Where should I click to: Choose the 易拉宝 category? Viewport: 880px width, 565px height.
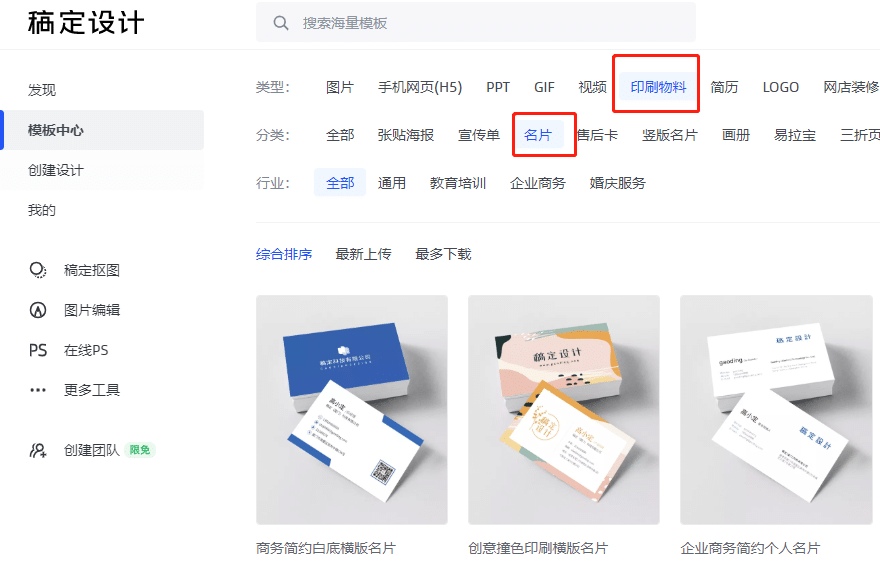(x=795, y=135)
